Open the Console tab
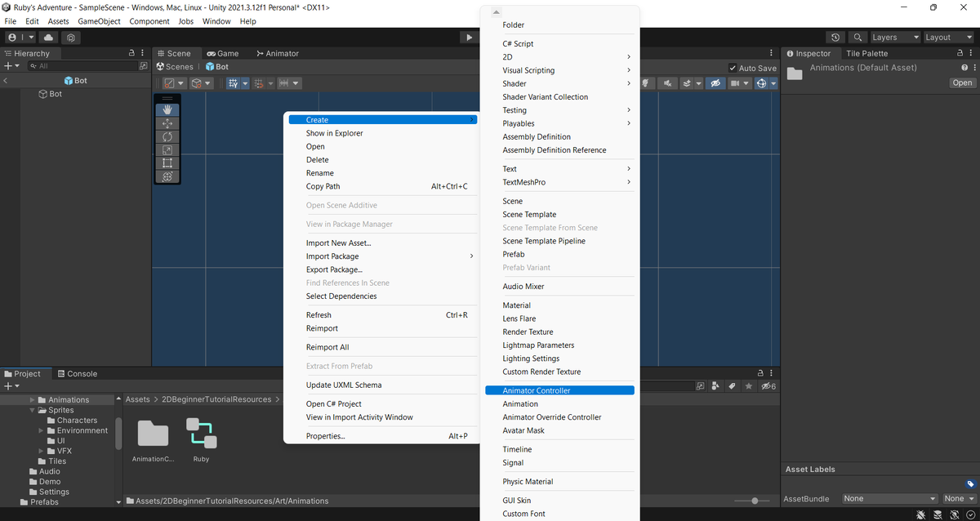980x521 pixels. [x=77, y=373]
